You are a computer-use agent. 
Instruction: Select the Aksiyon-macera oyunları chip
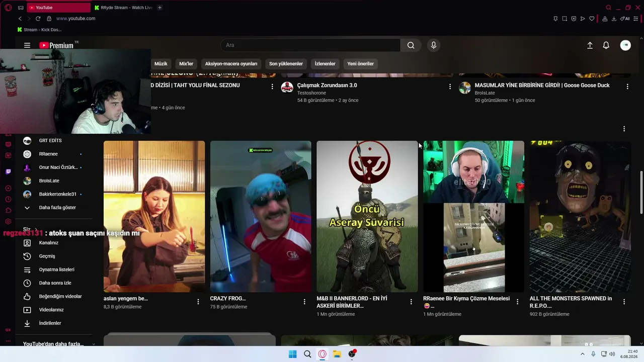231,64
